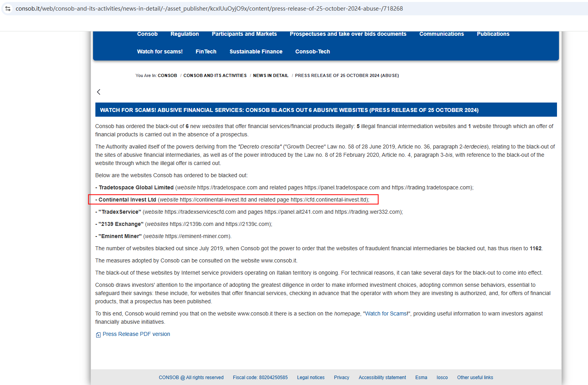Click the bold number 1162
Image resolution: width=588 pixels, height=385 pixels.
535,248
